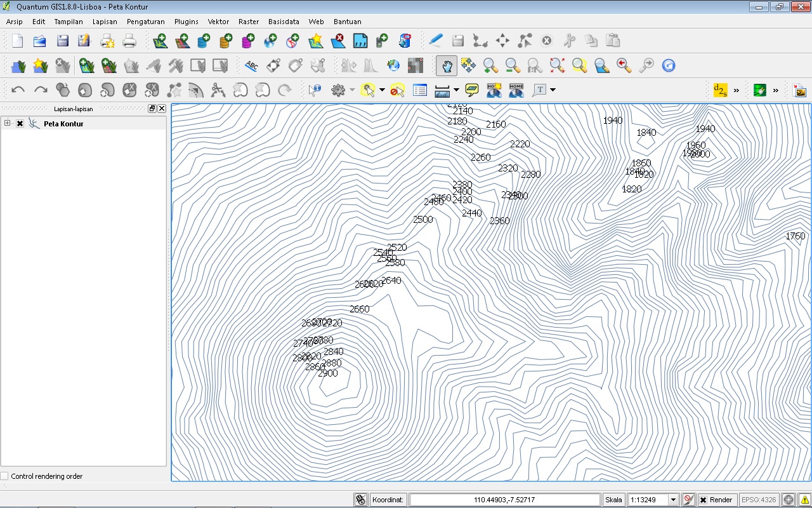This screenshot has height=508, width=812.
Task: Select the Identify Features tool
Action: (x=314, y=90)
